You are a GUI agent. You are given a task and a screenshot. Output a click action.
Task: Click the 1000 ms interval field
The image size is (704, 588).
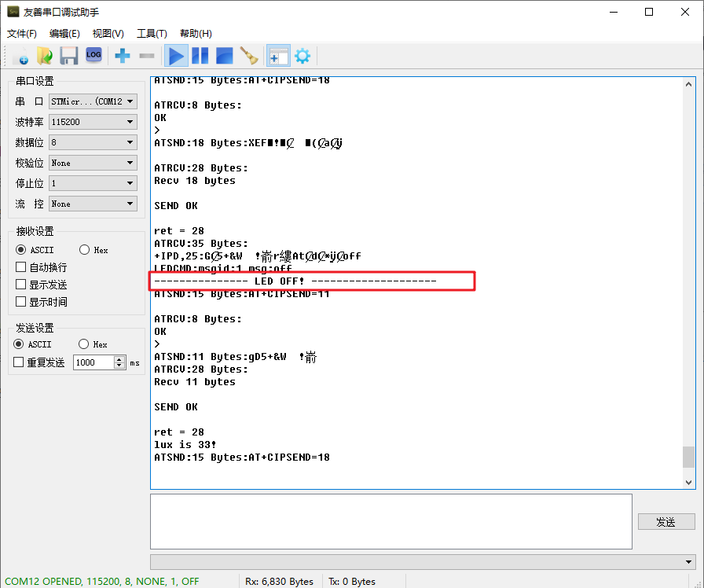(x=93, y=362)
